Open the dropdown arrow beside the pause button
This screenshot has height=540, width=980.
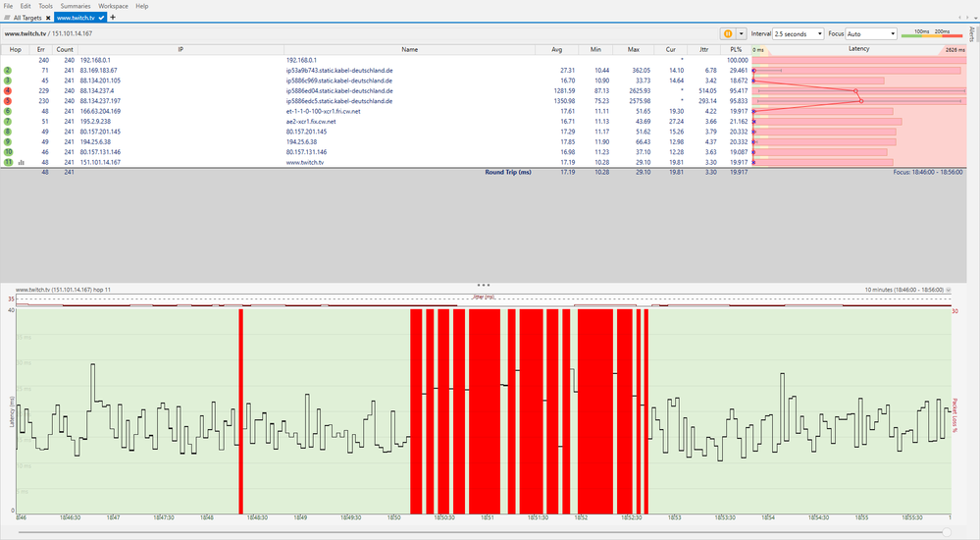point(742,33)
